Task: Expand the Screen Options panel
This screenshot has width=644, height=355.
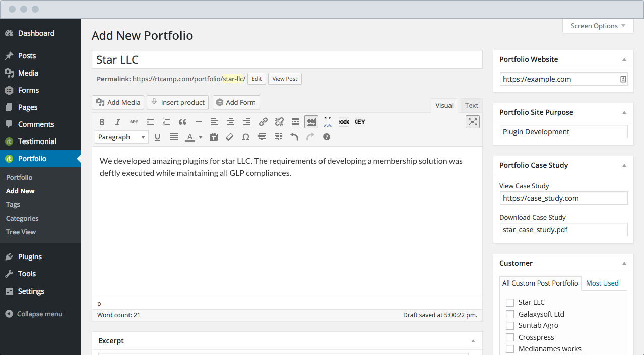Action: coord(598,26)
